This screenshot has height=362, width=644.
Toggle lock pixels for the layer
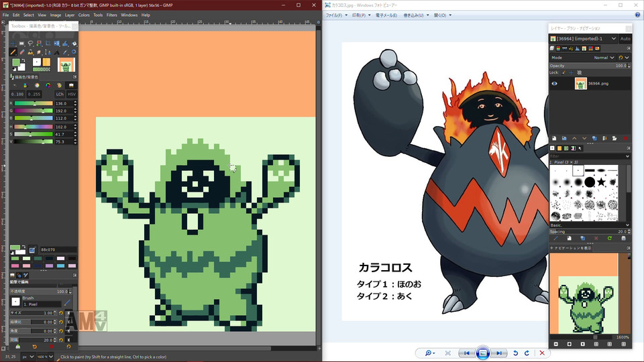(563, 72)
